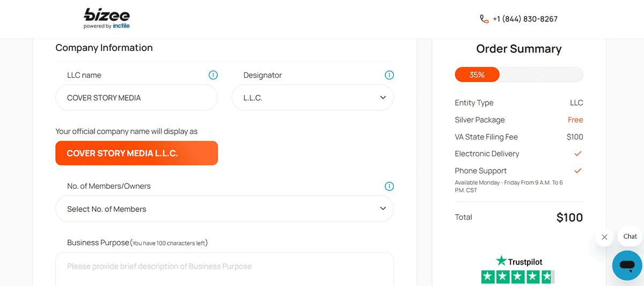Close the chat popup with X
This screenshot has width=644, height=286.
click(604, 237)
